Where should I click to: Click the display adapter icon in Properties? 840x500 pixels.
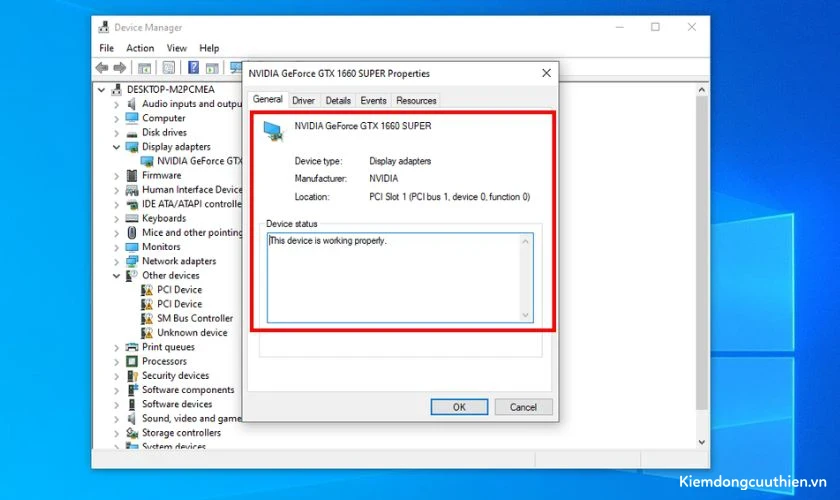pyautogui.click(x=273, y=131)
